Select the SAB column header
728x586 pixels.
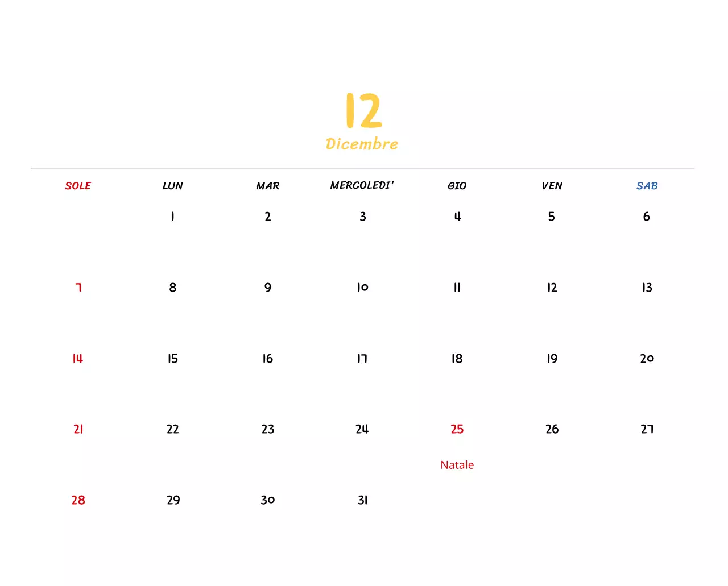[x=647, y=185]
